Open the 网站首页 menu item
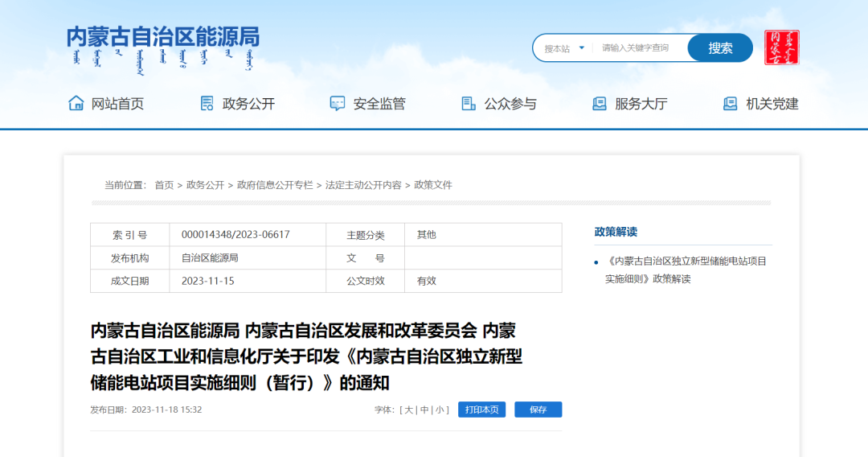Image resolution: width=868 pixels, height=457 pixels. coord(117,104)
